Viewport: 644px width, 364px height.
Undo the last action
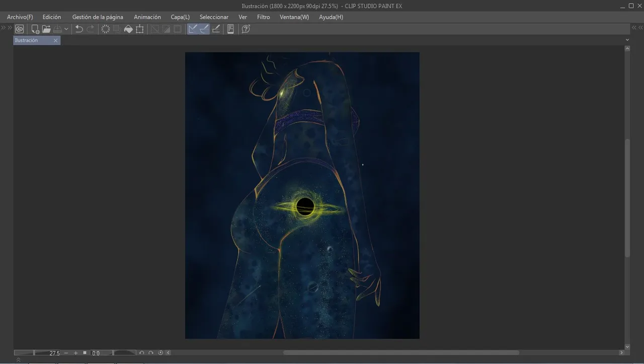click(79, 29)
